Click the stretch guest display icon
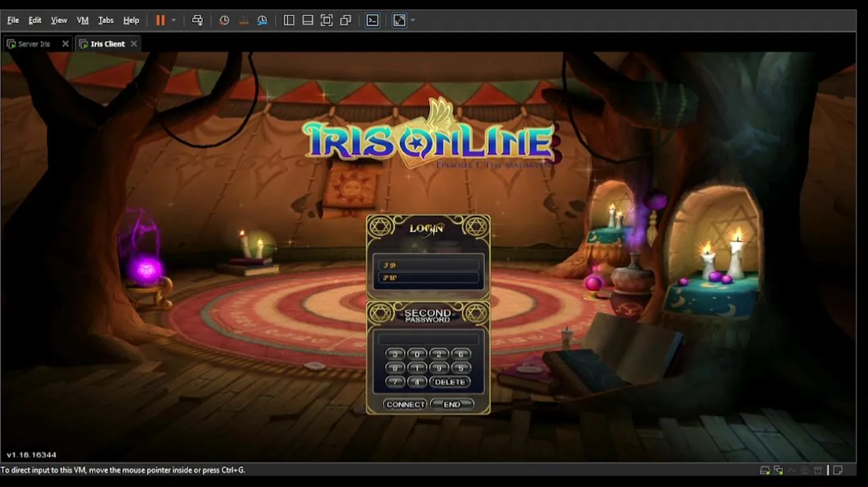The width and height of the screenshot is (868, 487). point(400,20)
